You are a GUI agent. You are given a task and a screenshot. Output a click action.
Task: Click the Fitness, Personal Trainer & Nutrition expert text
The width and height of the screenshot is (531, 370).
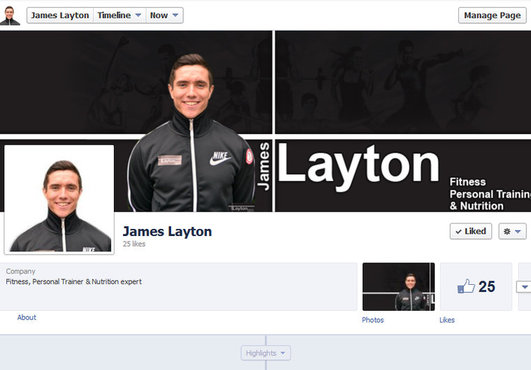pyautogui.click(x=74, y=282)
